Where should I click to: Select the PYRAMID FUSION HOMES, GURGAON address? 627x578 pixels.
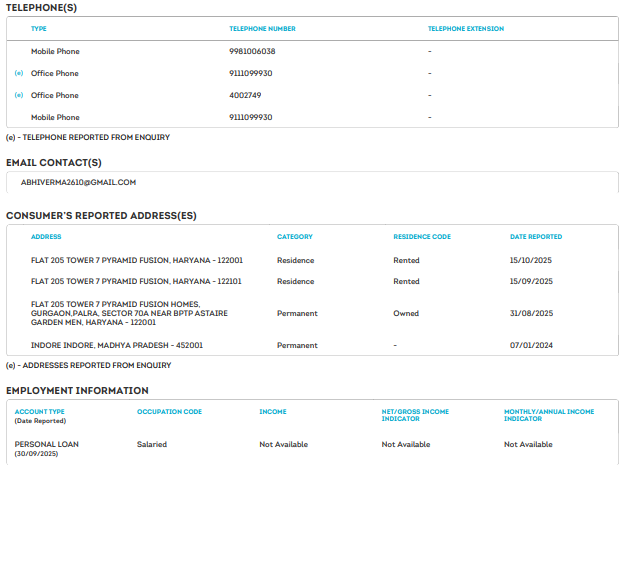point(129,313)
